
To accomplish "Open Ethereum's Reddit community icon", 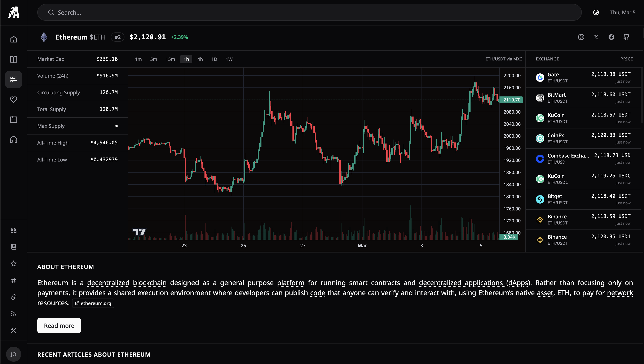I will pos(612,37).
